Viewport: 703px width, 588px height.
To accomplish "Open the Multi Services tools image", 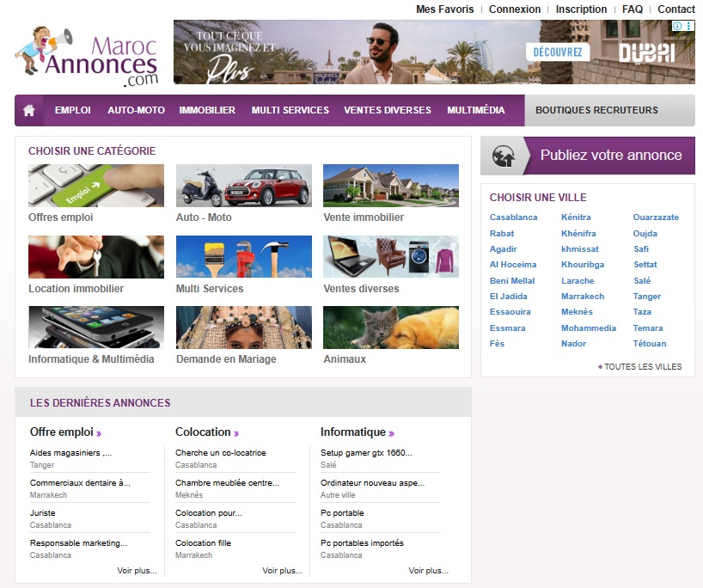I will click(244, 257).
